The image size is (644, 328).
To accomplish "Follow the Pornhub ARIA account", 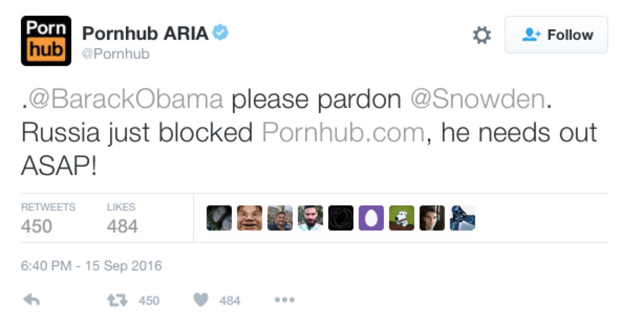I will [x=556, y=35].
